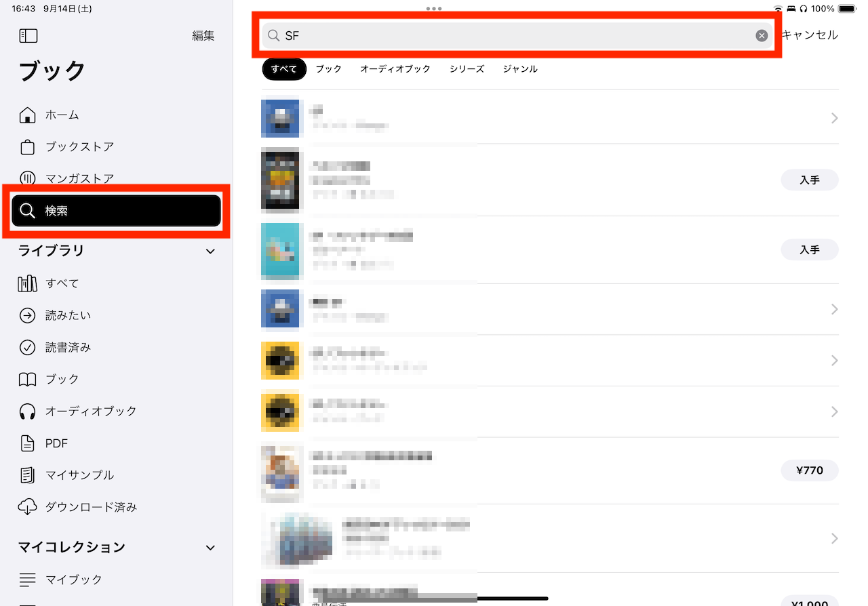The height and width of the screenshot is (606, 868).
Task: Switch to シリーズ filter tab
Action: pos(467,69)
